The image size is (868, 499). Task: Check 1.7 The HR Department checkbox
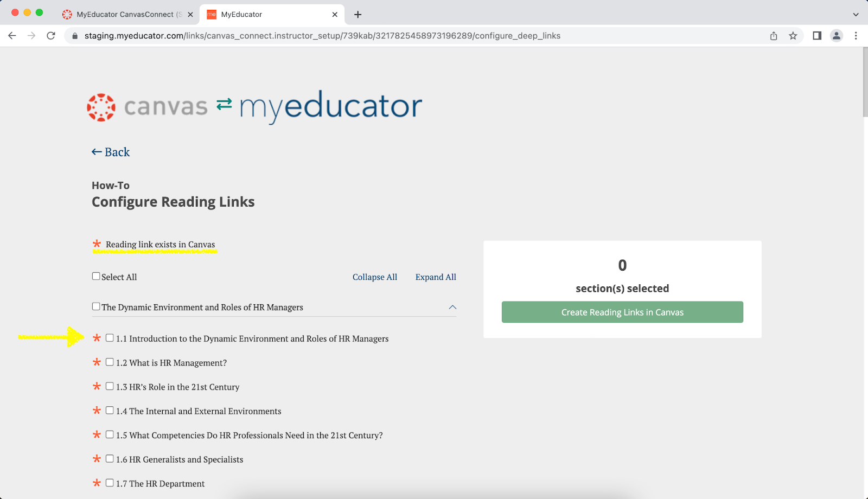click(x=110, y=483)
